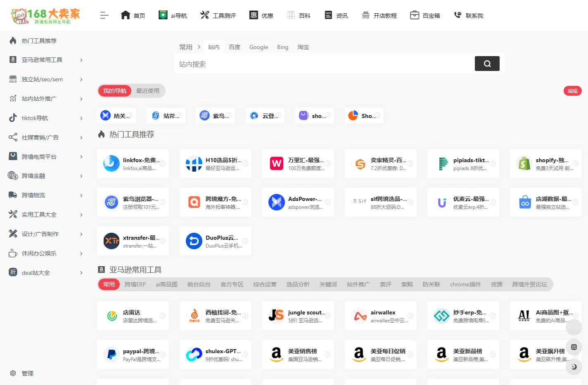Click the 店雷达 radar icon
This screenshot has width=588, height=385.
111,316
